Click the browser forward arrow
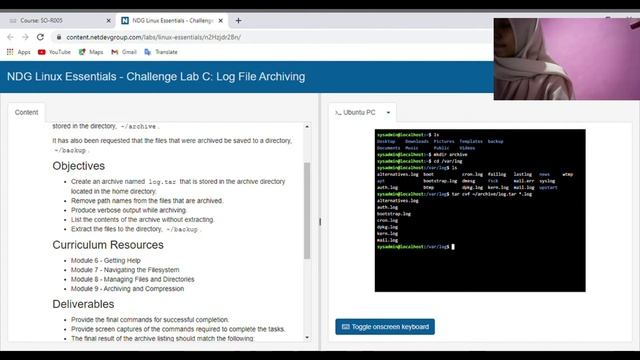The width and height of the screenshot is (640, 360). [x=25, y=37]
